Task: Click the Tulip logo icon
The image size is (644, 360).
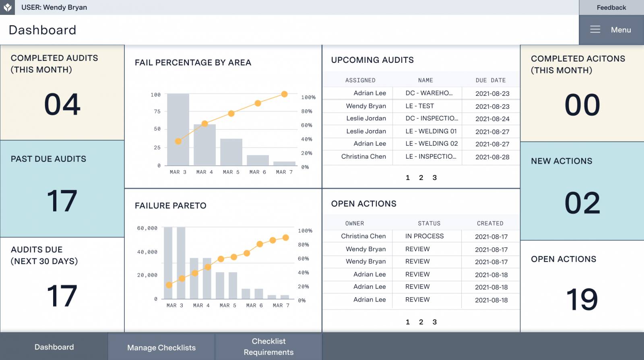Action: coord(7,7)
